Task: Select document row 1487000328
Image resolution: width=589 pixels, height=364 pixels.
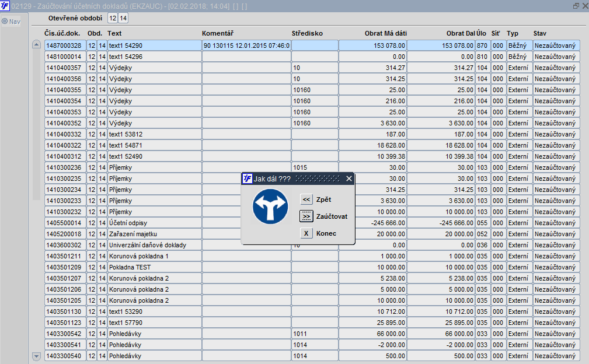Action: (312, 45)
